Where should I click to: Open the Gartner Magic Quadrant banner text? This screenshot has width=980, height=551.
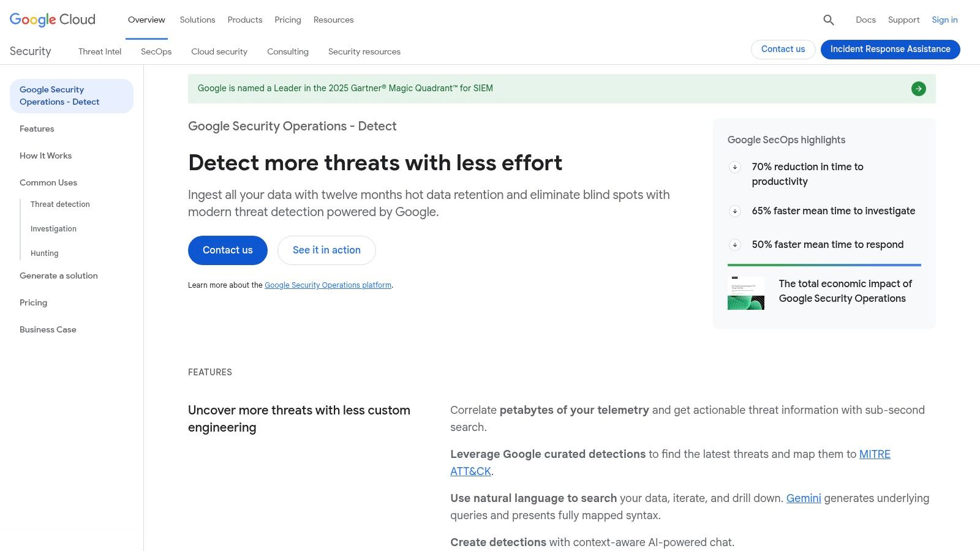345,88
